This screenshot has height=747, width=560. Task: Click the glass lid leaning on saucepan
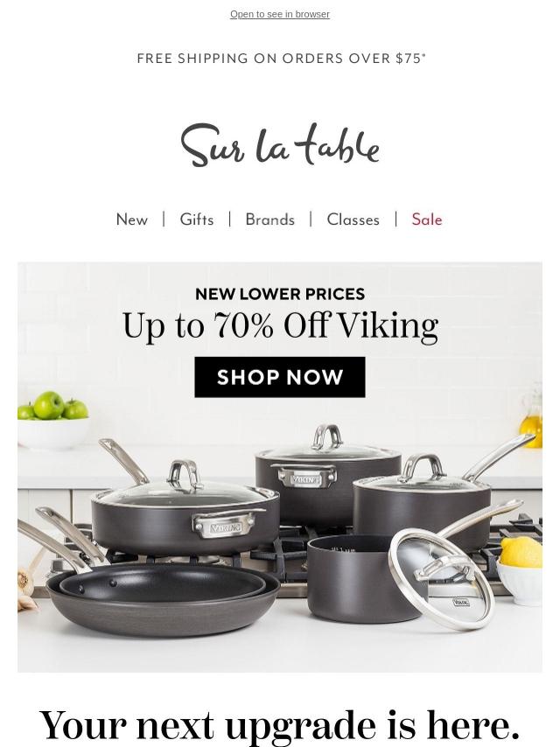pos(442,579)
